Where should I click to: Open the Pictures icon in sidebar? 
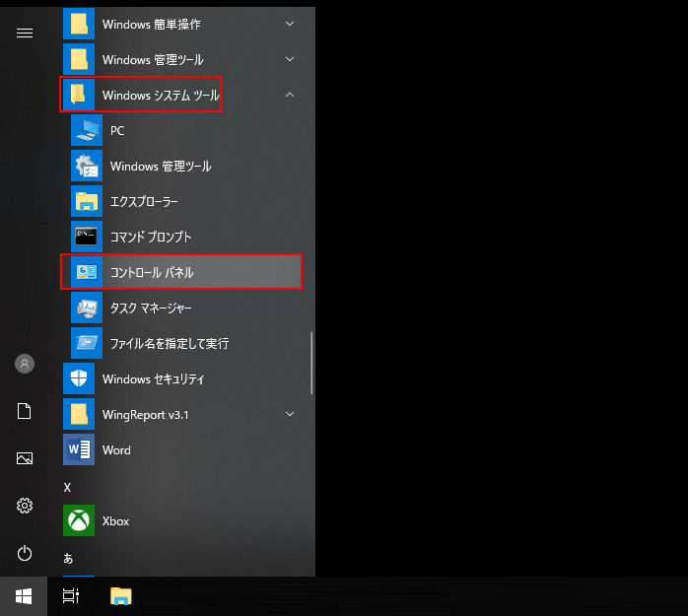click(25, 458)
